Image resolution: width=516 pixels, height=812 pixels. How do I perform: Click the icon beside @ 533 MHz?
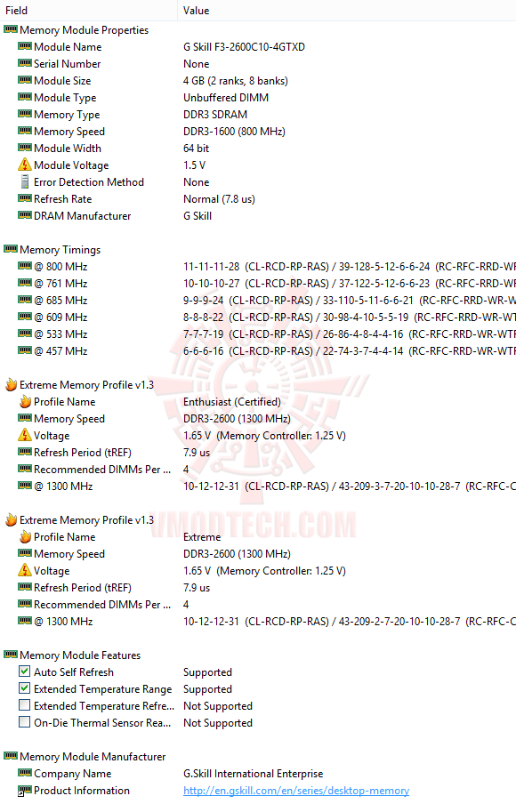(x=25, y=334)
